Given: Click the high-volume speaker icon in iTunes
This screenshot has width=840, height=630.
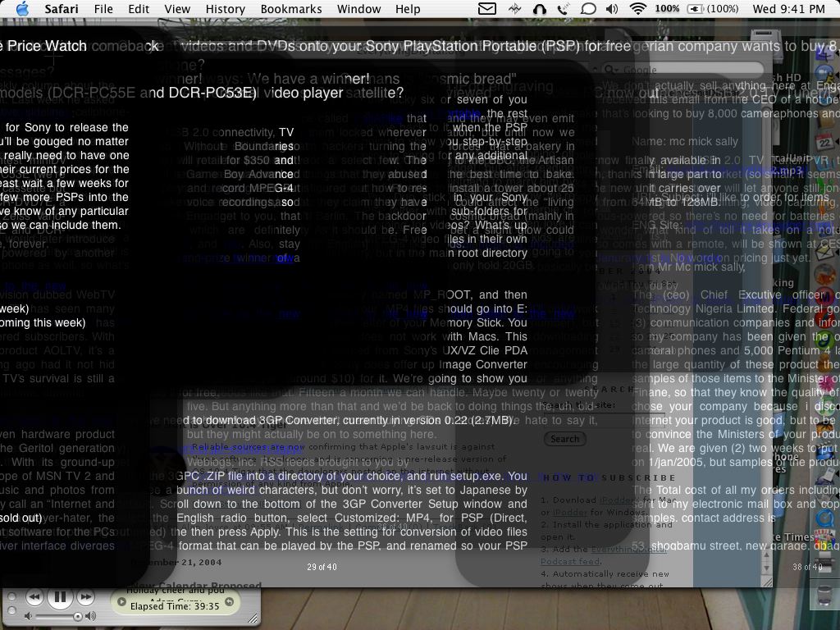Looking at the screenshot, I should point(91,617).
